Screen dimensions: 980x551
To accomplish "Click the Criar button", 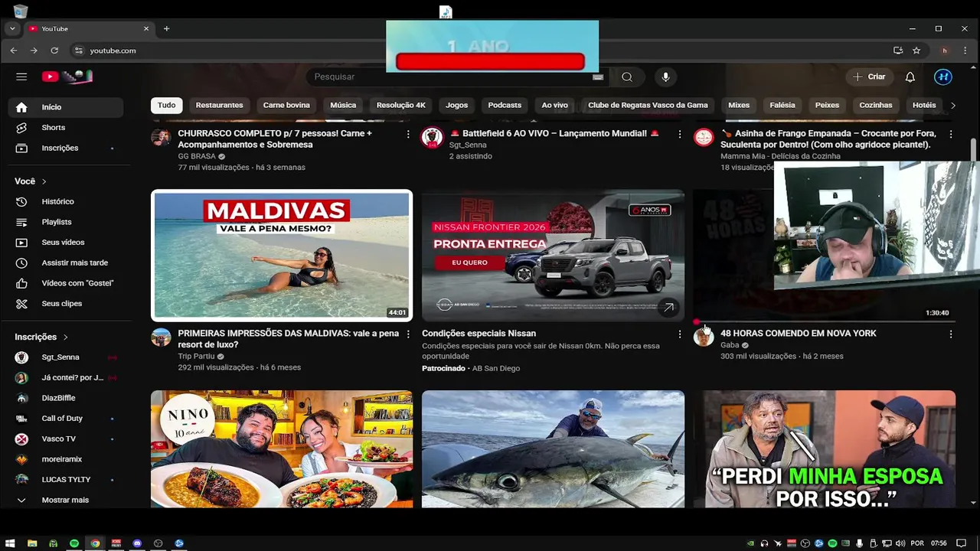I will click(x=869, y=77).
